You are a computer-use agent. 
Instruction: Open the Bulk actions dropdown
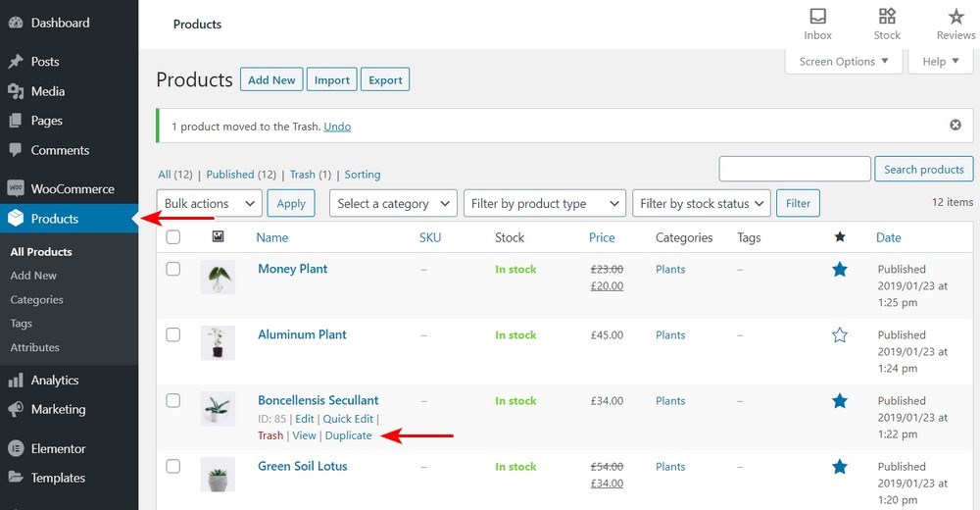coord(210,203)
